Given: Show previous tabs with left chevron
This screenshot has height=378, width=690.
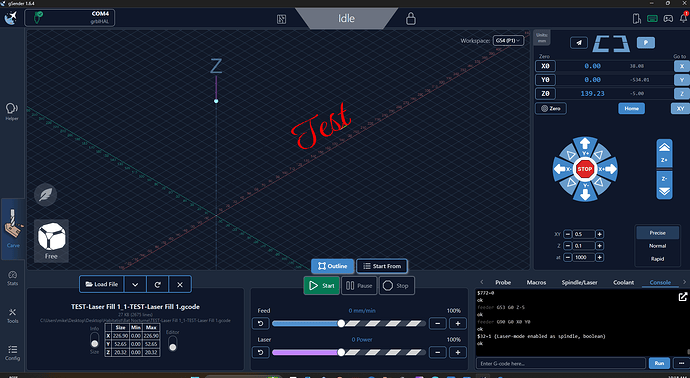Looking at the screenshot, I should [481, 282].
